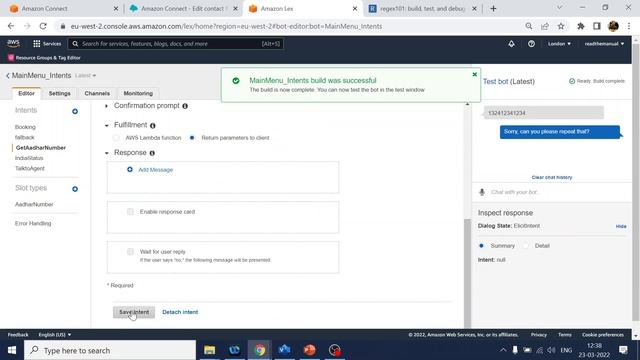Open the Feedback link

pyautogui.click(x=18, y=335)
